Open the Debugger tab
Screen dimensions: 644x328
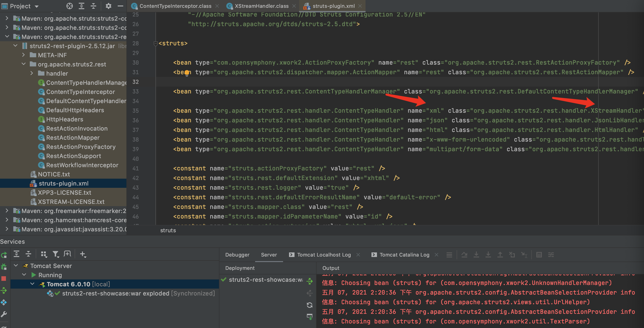click(237, 255)
